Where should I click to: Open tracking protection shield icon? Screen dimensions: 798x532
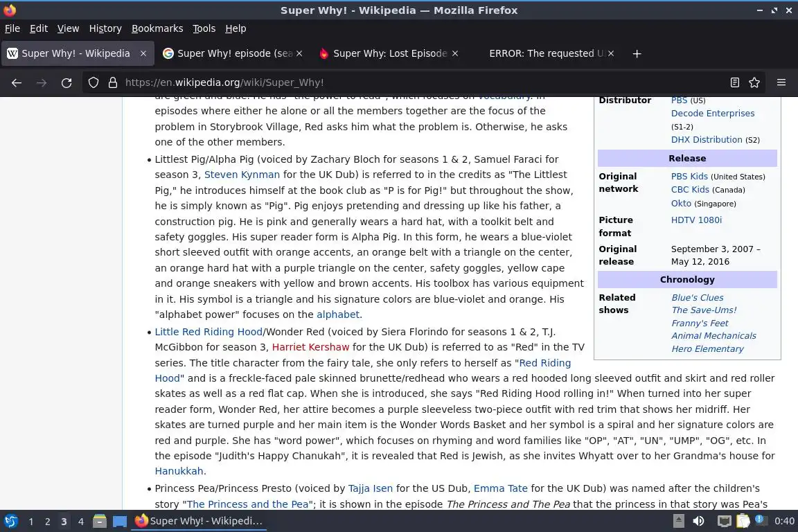93,82
